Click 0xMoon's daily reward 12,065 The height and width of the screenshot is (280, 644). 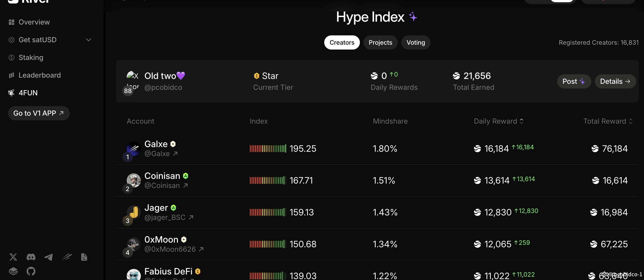pyautogui.click(x=498, y=244)
